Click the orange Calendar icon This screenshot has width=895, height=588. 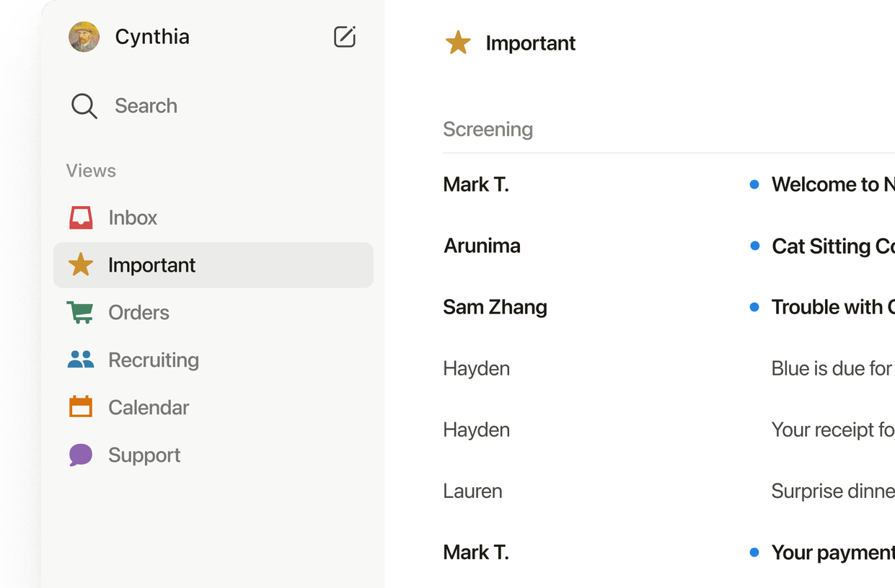click(x=81, y=407)
